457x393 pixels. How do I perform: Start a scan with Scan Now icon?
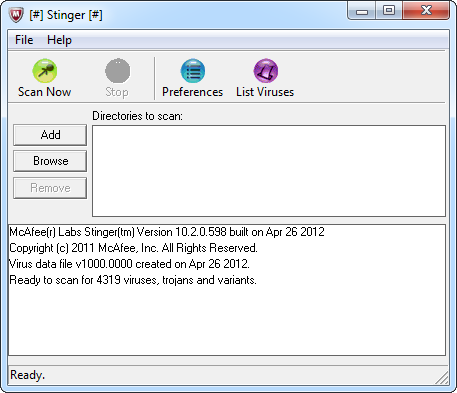coord(45,71)
